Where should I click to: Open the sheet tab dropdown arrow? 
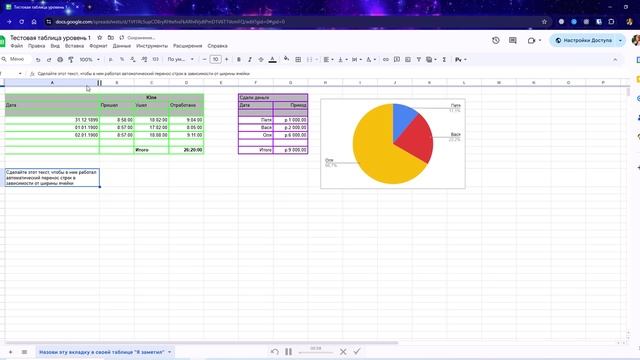(x=169, y=352)
